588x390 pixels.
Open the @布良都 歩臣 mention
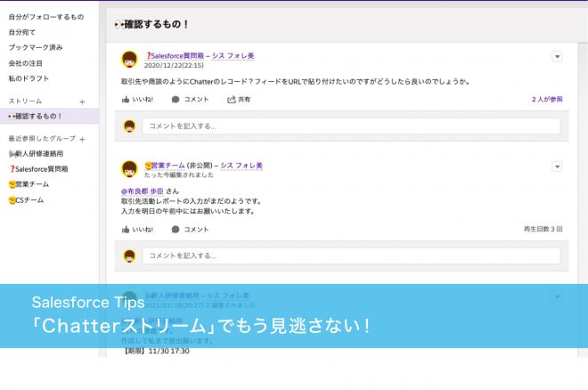pyautogui.click(x=143, y=191)
